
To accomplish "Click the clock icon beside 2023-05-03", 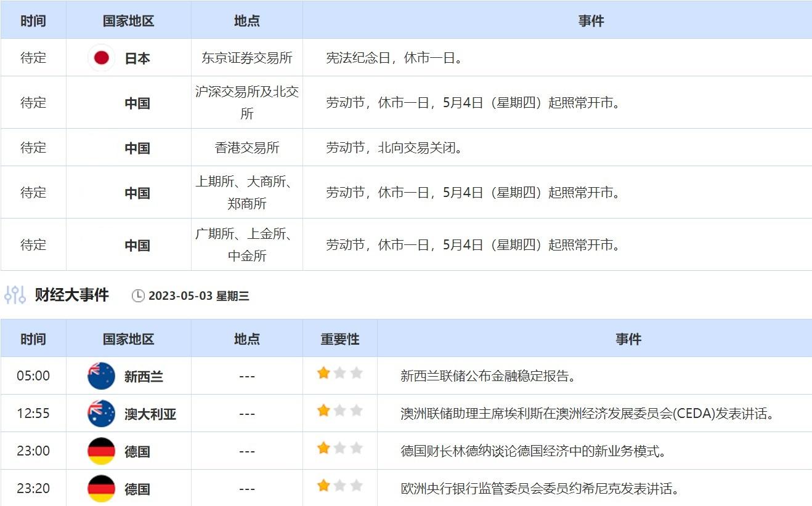I will coord(139,295).
